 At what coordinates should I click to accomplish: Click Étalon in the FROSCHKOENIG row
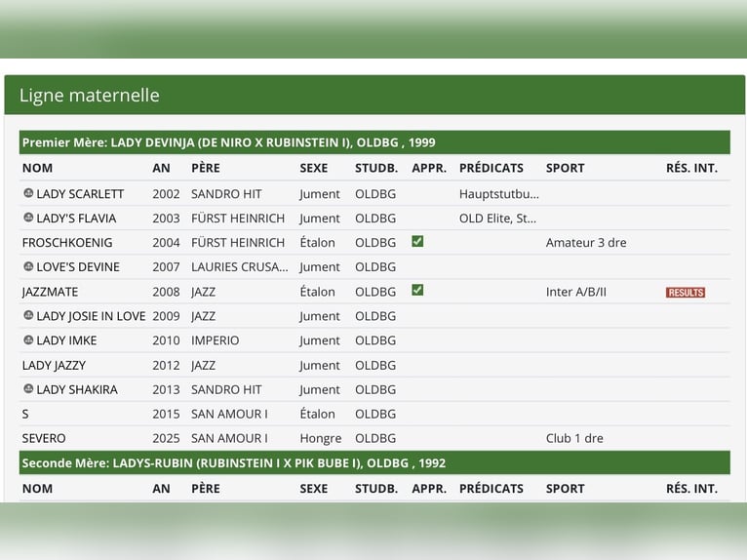[x=317, y=243]
